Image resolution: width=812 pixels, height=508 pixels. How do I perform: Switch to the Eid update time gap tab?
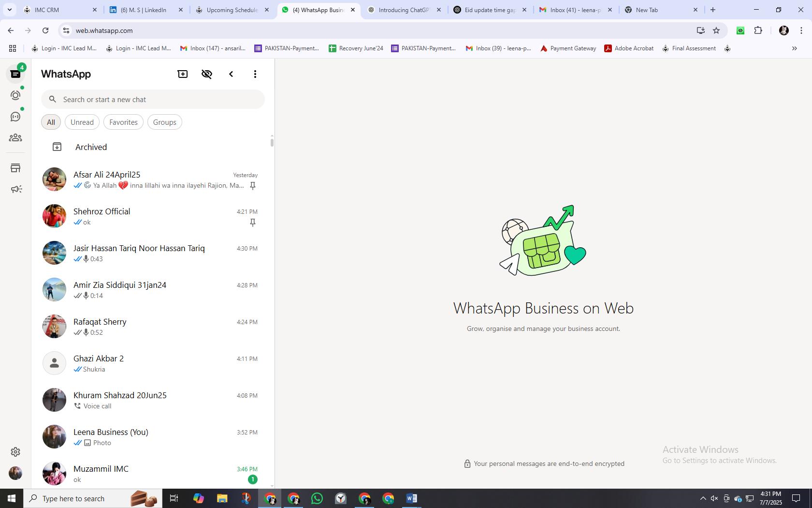[491, 10]
